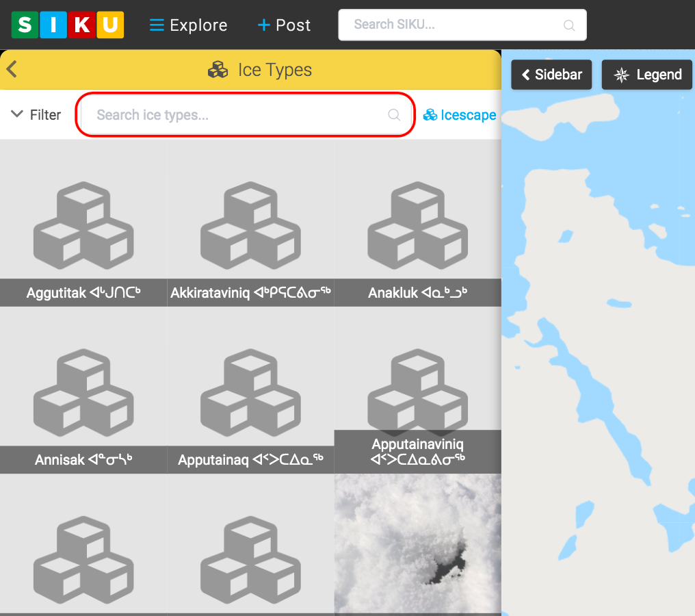Collapse the Sidebar panel

(x=551, y=75)
